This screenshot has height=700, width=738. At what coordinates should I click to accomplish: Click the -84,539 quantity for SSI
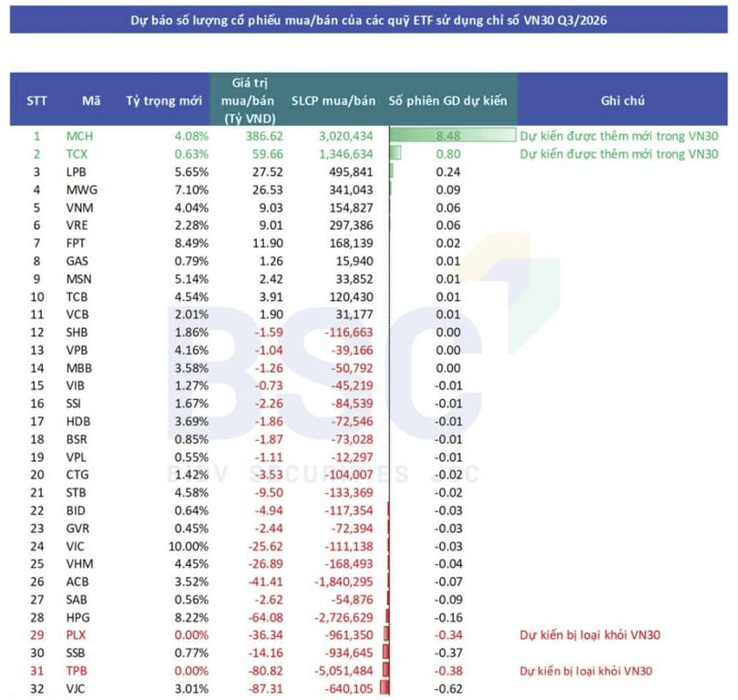coord(352,404)
